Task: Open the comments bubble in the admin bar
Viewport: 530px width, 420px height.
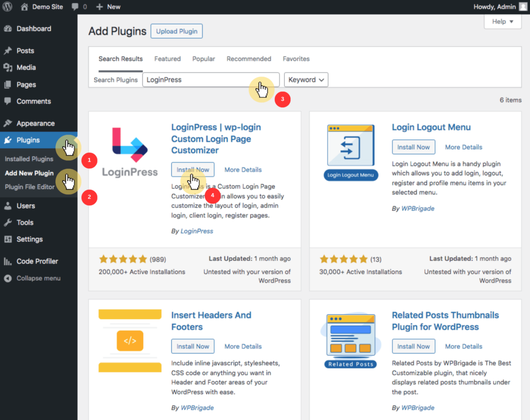Action: coord(75,7)
